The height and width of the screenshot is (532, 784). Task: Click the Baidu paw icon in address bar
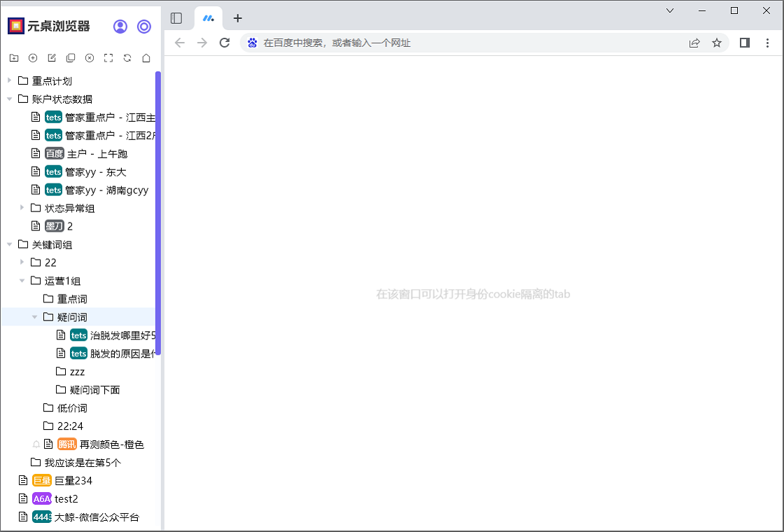click(x=253, y=43)
